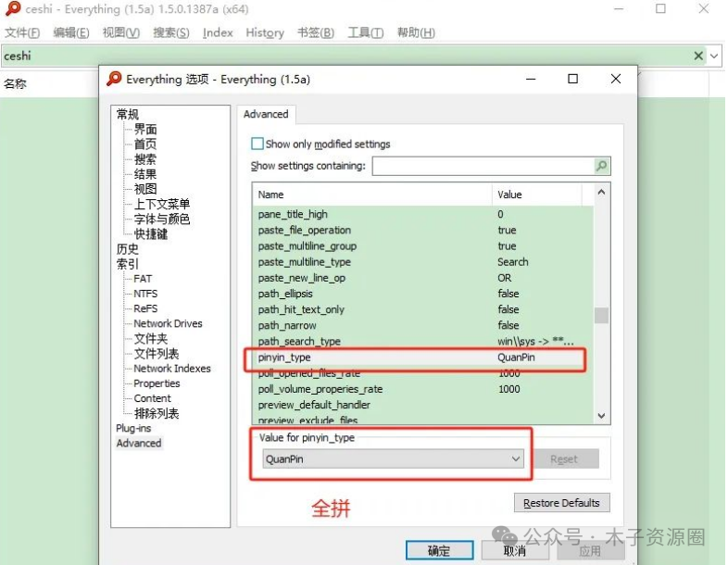The image size is (728, 565).
Task: Select the paste_multiline_group setting row
Action: pyautogui.click(x=423, y=245)
